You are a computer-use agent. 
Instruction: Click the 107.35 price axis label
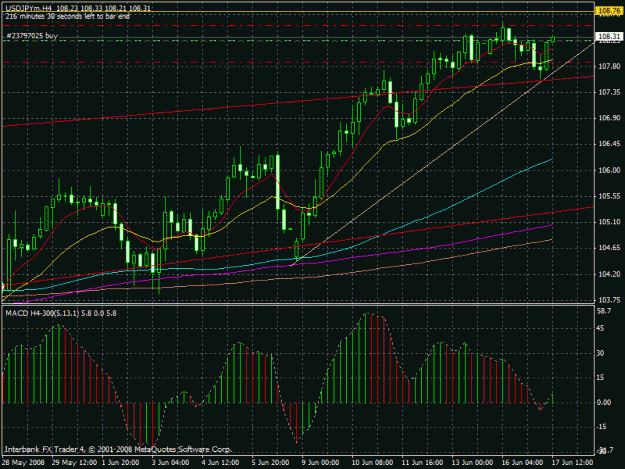tap(609, 92)
